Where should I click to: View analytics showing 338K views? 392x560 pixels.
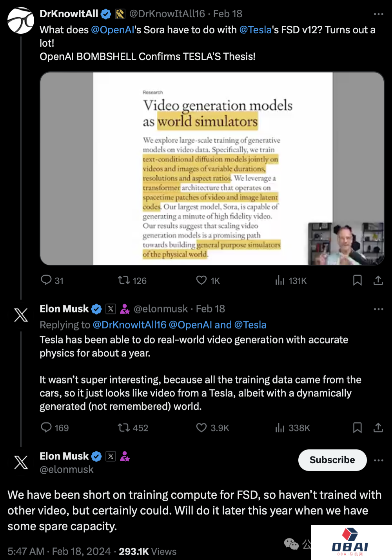coord(279,427)
